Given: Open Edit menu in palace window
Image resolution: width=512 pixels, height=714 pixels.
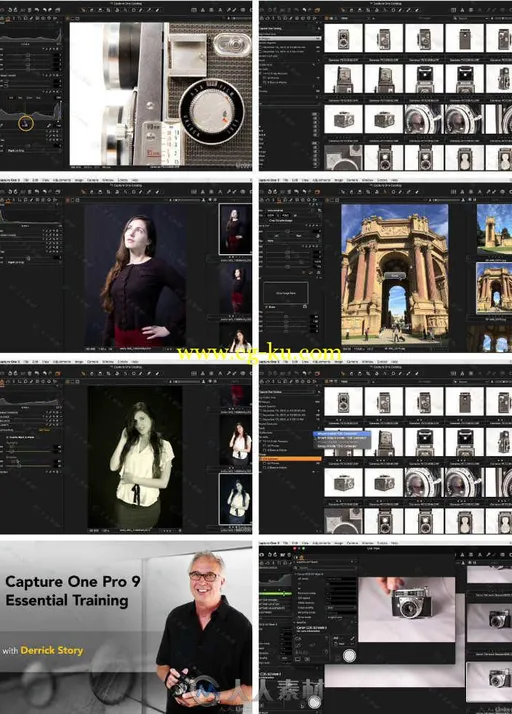Looking at the screenshot, I should (295, 180).
